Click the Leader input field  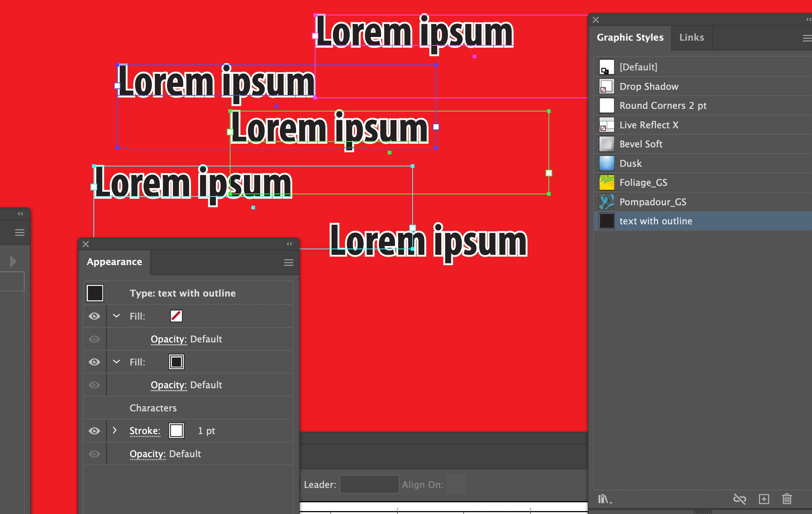pyautogui.click(x=369, y=484)
